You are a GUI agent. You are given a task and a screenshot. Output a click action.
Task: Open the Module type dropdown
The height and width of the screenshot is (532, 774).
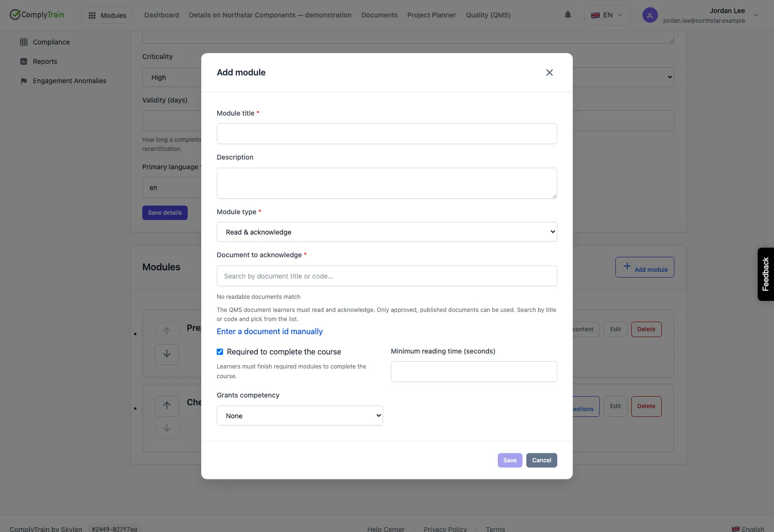(387, 232)
